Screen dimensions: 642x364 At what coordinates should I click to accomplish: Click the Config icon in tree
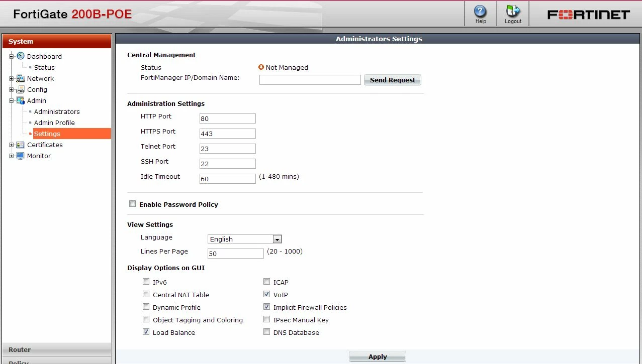(21, 89)
